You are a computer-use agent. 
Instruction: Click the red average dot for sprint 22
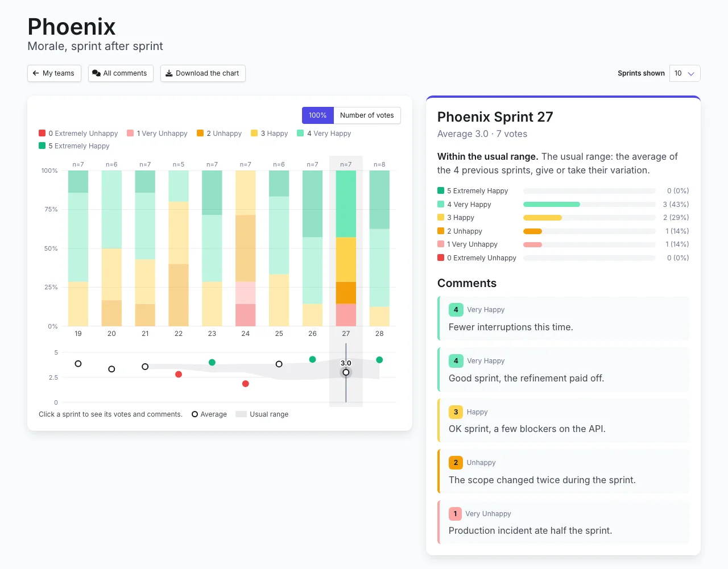point(179,374)
